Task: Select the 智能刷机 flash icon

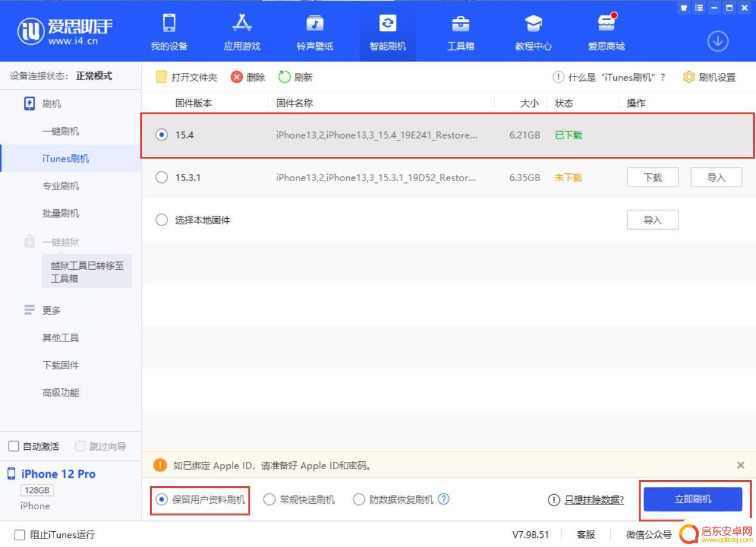Action: (387, 23)
